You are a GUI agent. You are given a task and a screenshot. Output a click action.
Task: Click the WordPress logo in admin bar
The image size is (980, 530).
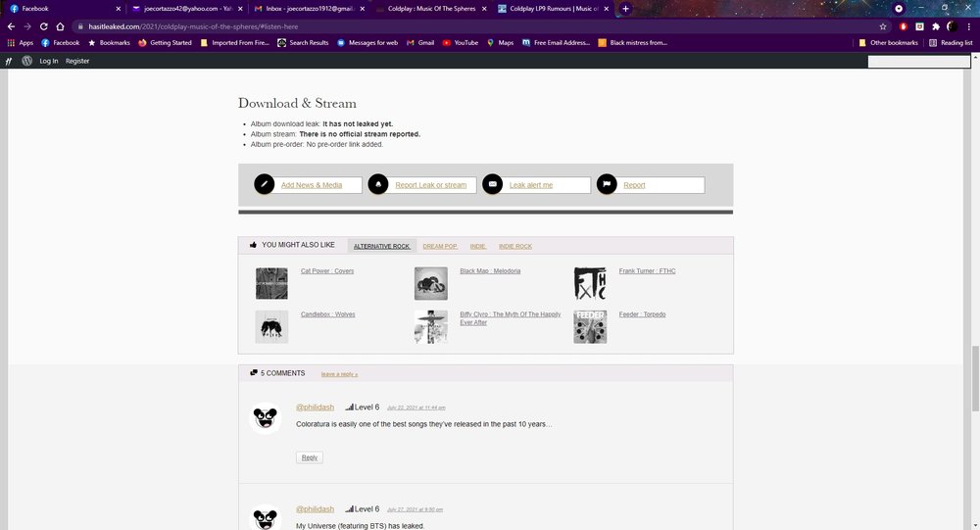26,61
